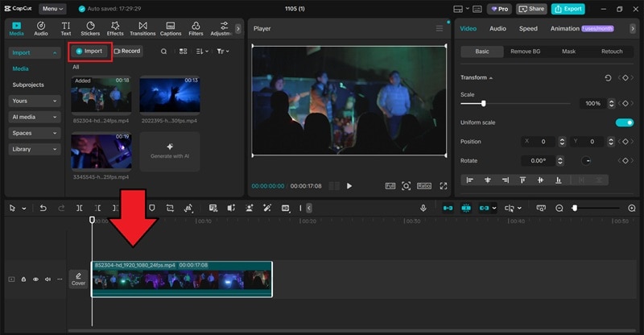Open the media filter dropdown
This screenshot has height=335, width=644.
223,52
